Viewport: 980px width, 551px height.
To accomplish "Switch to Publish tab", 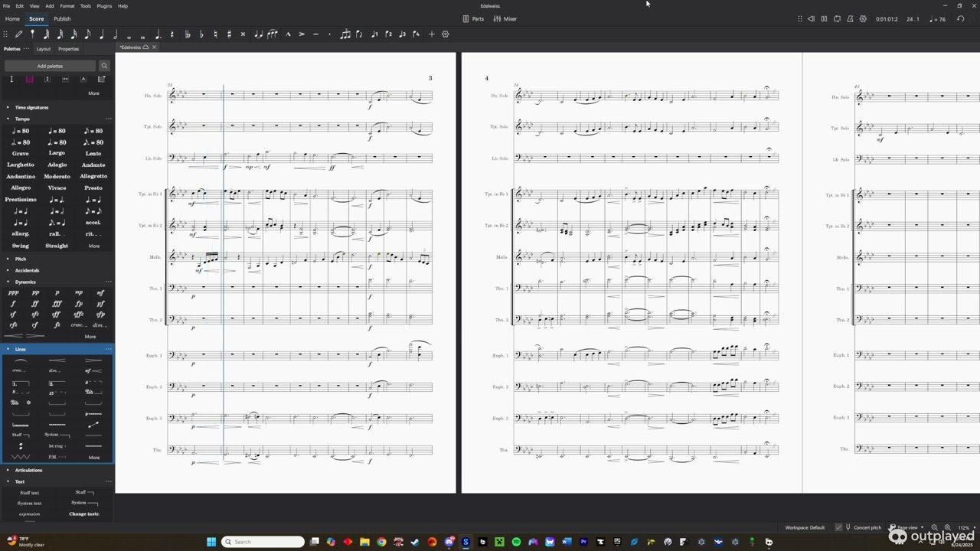I will click(62, 19).
